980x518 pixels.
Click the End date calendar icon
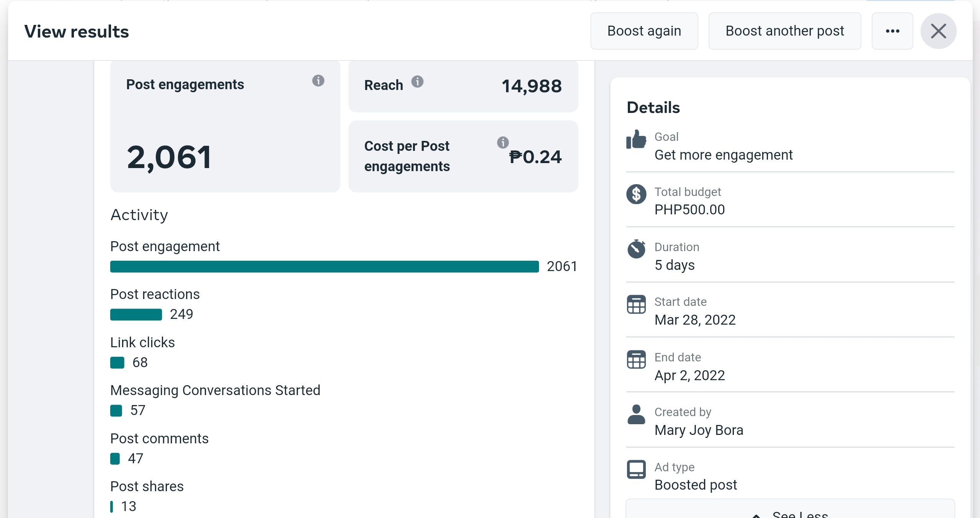pos(636,359)
